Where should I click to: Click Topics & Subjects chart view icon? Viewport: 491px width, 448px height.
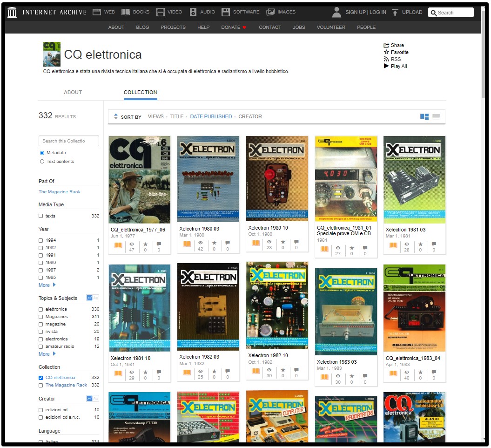click(x=89, y=298)
